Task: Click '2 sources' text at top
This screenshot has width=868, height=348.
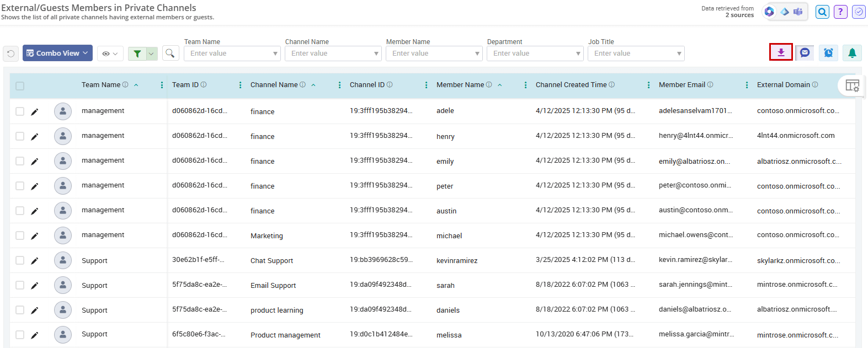Action: [739, 15]
